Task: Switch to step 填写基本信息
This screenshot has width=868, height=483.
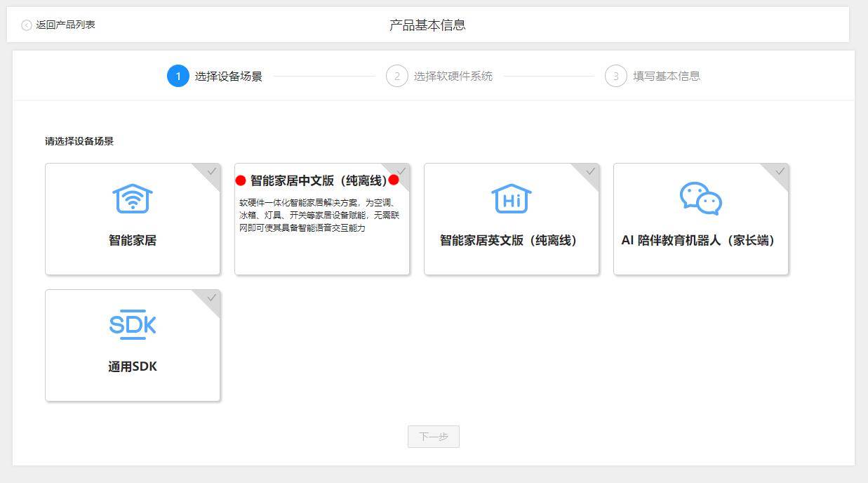Action: [667, 76]
